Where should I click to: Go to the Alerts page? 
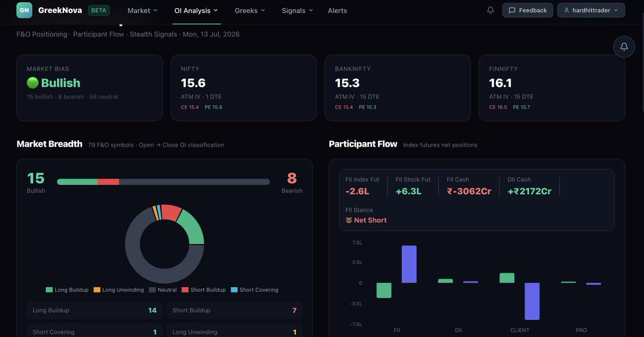[337, 11]
